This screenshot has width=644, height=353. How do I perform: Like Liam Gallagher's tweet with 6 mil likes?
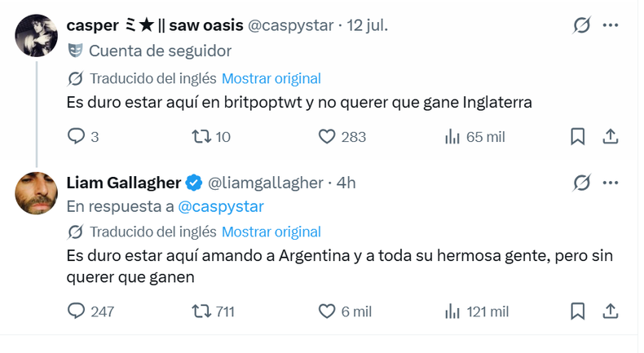tap(345, 311)
